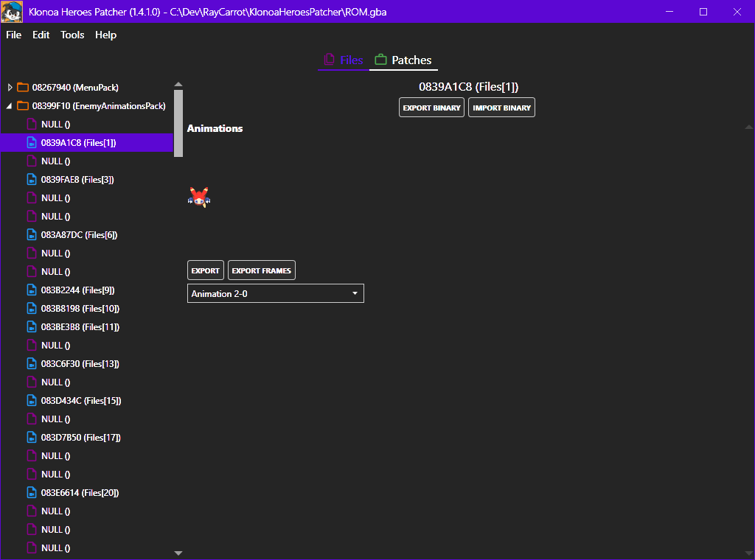
Task: Click the NULL icon below 083BE3B8
Action: 32,346
